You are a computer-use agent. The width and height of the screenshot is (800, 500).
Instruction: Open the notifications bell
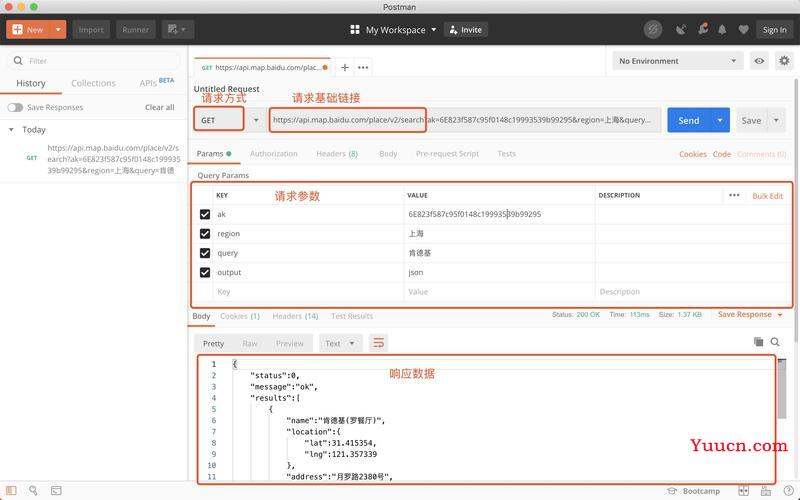coord(722,30)
